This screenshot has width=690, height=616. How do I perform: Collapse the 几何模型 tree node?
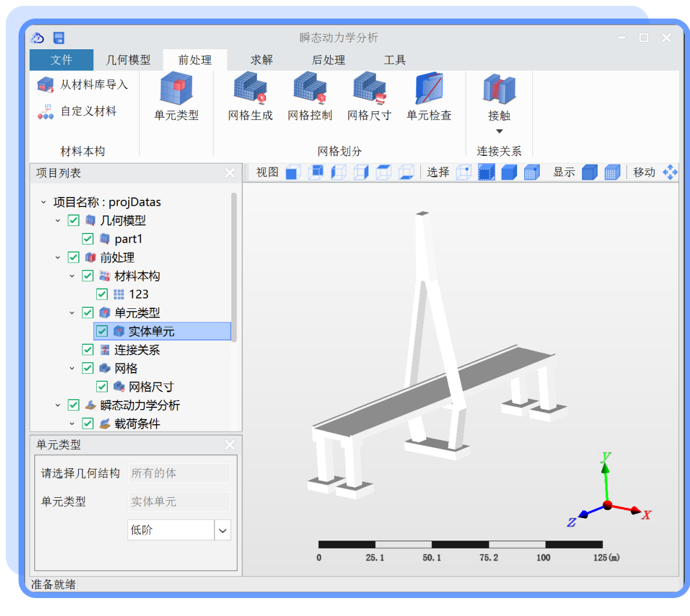tap(57, 220)
